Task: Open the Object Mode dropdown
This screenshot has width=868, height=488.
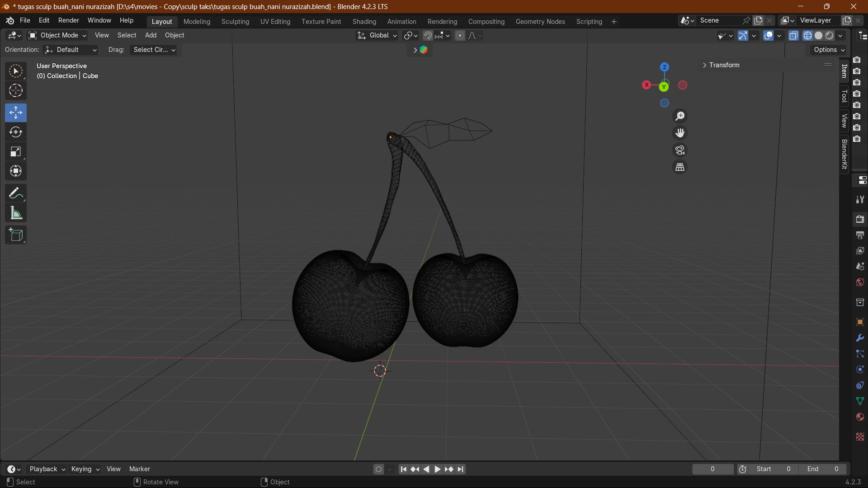Action: point(57,35)
